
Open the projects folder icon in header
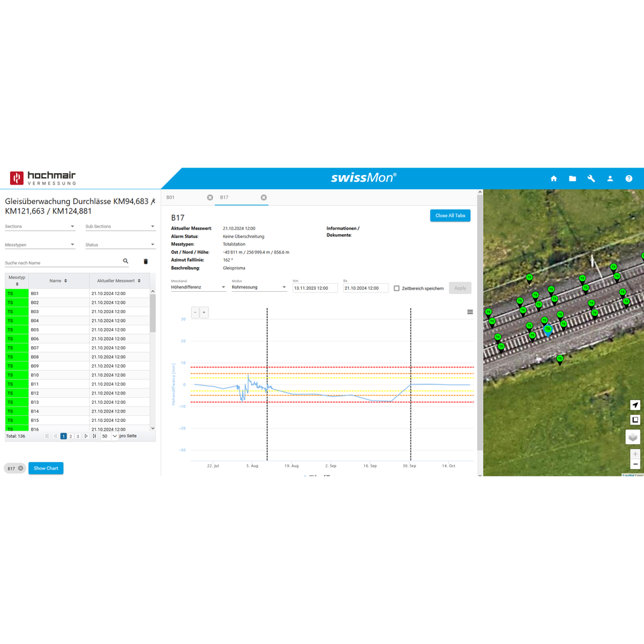coord(572,178)
